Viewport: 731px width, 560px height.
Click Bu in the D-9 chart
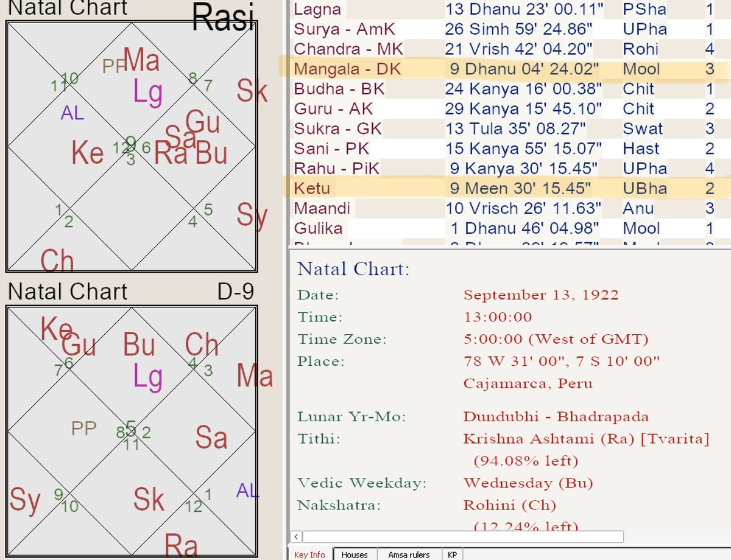click(139, 345)
